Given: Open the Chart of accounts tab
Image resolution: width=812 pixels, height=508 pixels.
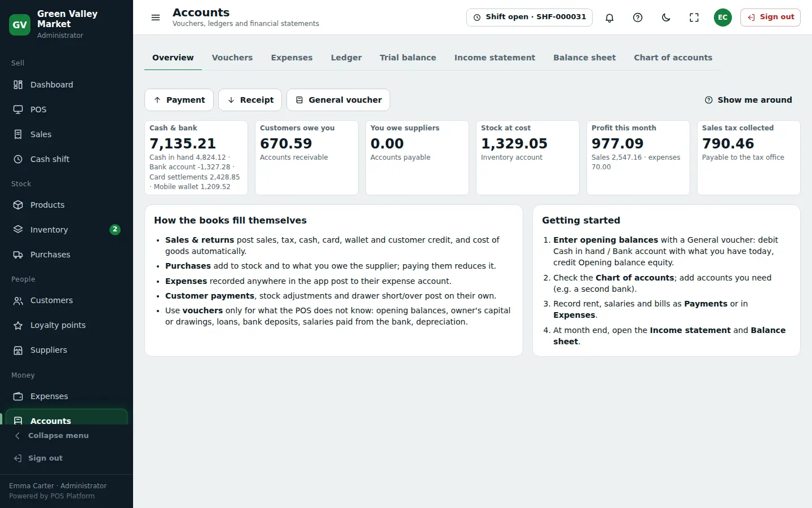Looking at the screenshot, I should point(673,58).
